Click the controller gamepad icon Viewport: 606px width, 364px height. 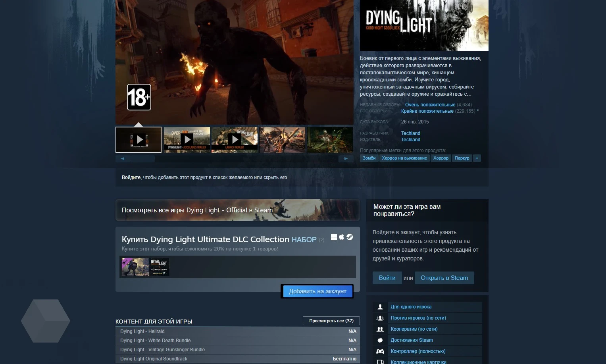380,351
